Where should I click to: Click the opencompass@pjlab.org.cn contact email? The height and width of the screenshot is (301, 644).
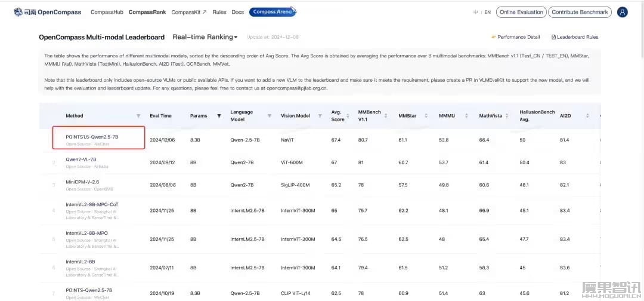coord(297,88)
